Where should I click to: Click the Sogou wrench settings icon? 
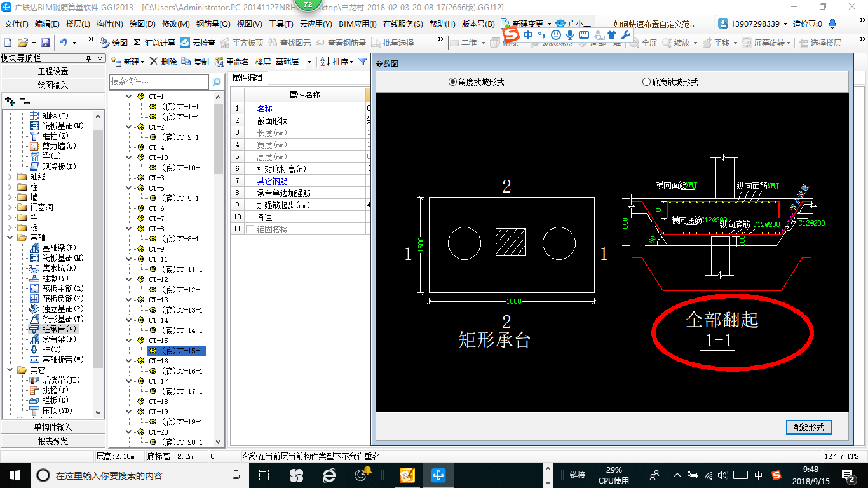(x=625, y=34)
